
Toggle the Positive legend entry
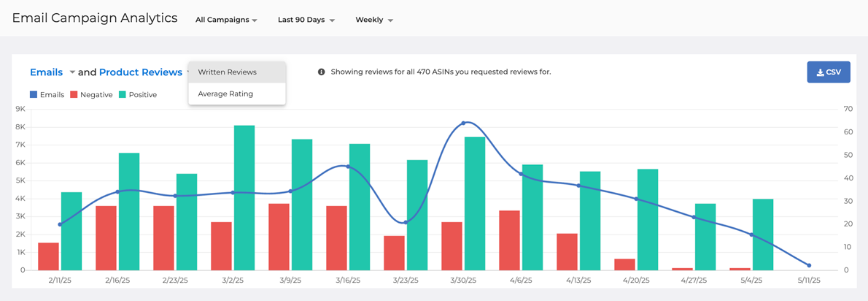(137, 95)
